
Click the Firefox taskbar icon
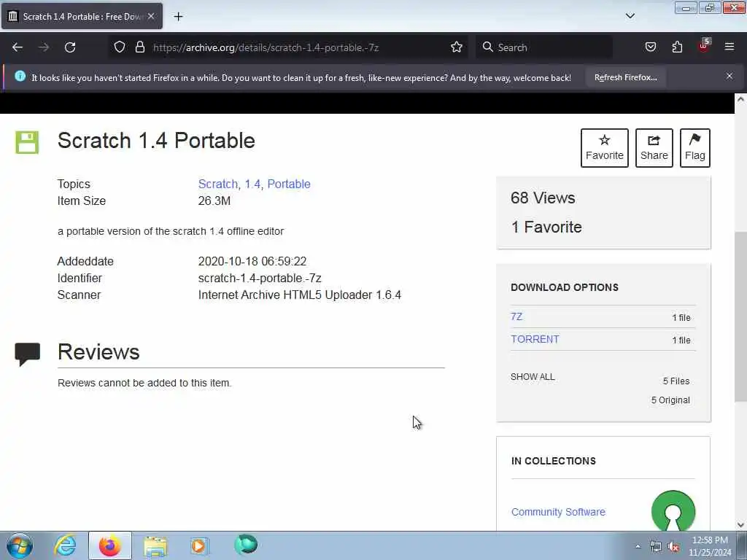click(x=110, y=545)
